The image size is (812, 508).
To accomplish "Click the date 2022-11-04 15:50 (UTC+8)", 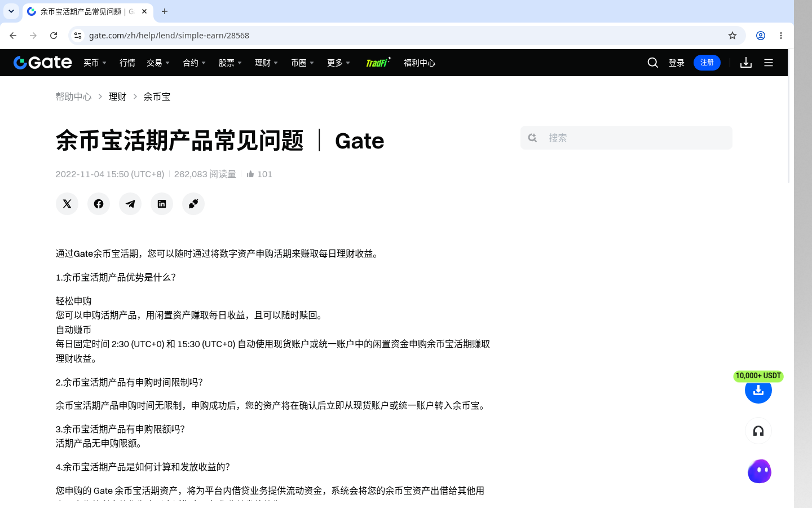I will click(x=110, y=174).
